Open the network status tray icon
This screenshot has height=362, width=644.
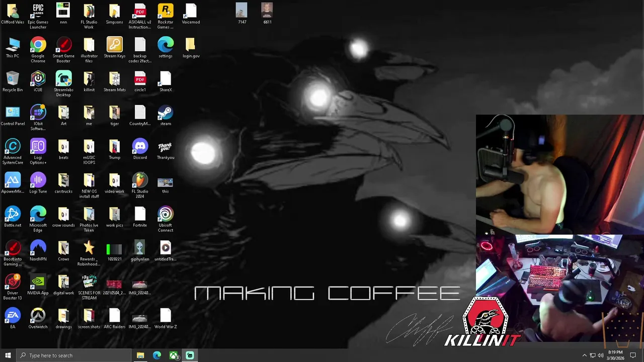coord(592,355)
